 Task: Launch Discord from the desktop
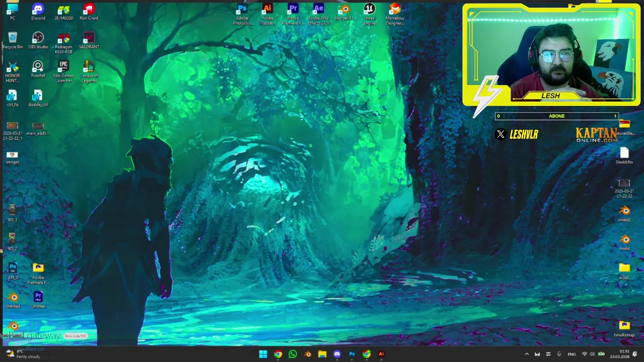coord(38,12)
